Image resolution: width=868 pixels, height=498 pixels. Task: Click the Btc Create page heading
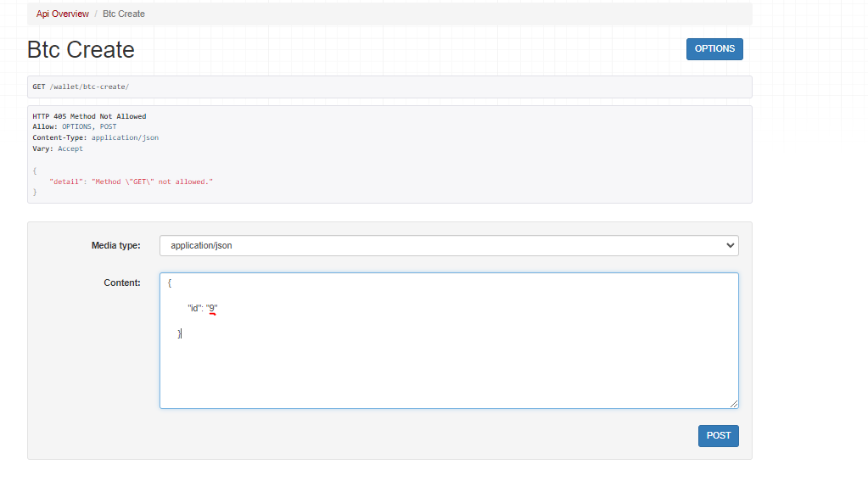tap(81, 50)
